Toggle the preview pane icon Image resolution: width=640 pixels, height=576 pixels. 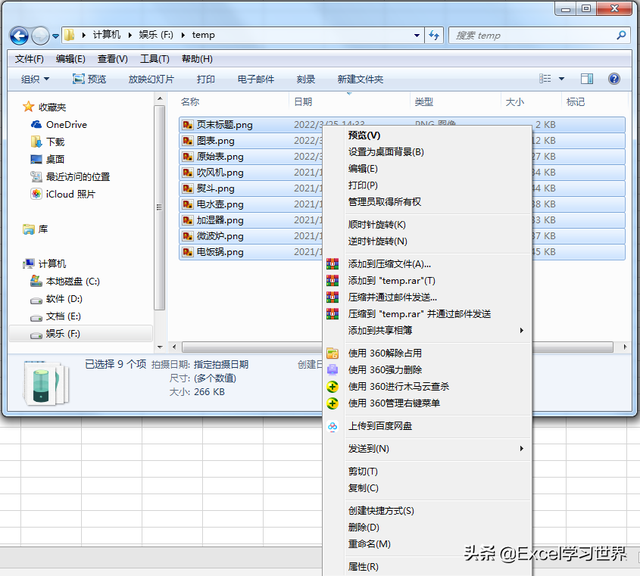[587, 79]
